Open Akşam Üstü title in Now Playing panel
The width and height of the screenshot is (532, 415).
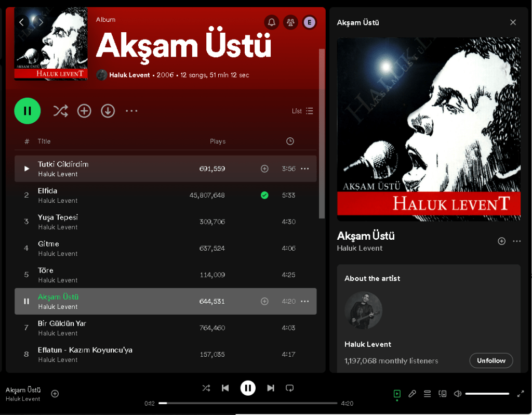click(366, 236)
